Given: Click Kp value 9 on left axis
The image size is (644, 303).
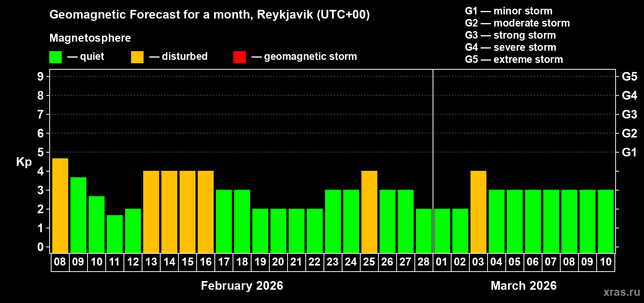Looking at the screenshot, I should click(41, 77).
